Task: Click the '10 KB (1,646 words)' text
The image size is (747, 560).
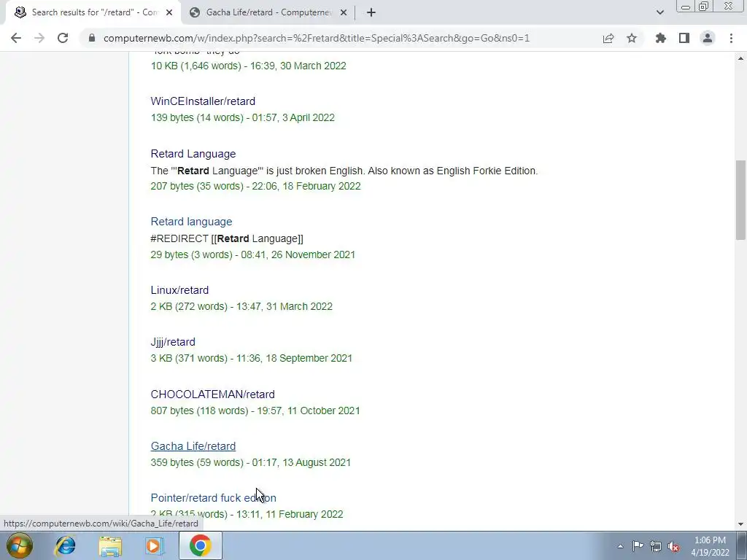Action: tap(196, 66)
